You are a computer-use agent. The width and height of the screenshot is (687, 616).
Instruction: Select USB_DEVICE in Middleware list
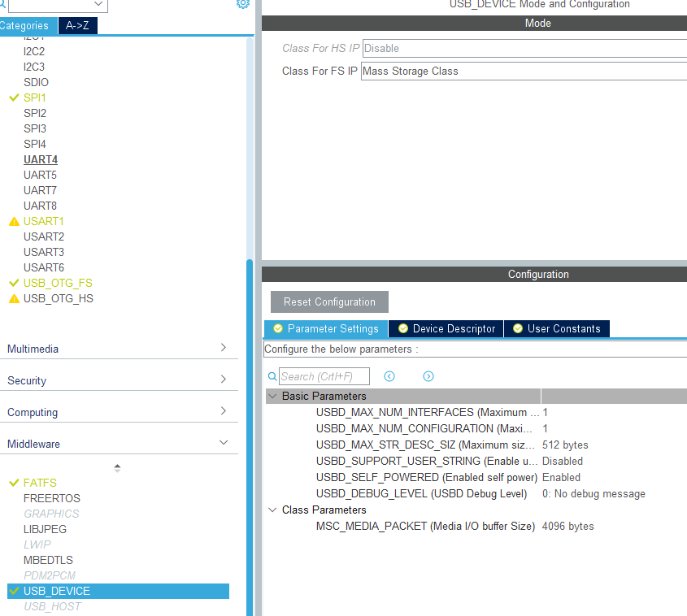119,591
